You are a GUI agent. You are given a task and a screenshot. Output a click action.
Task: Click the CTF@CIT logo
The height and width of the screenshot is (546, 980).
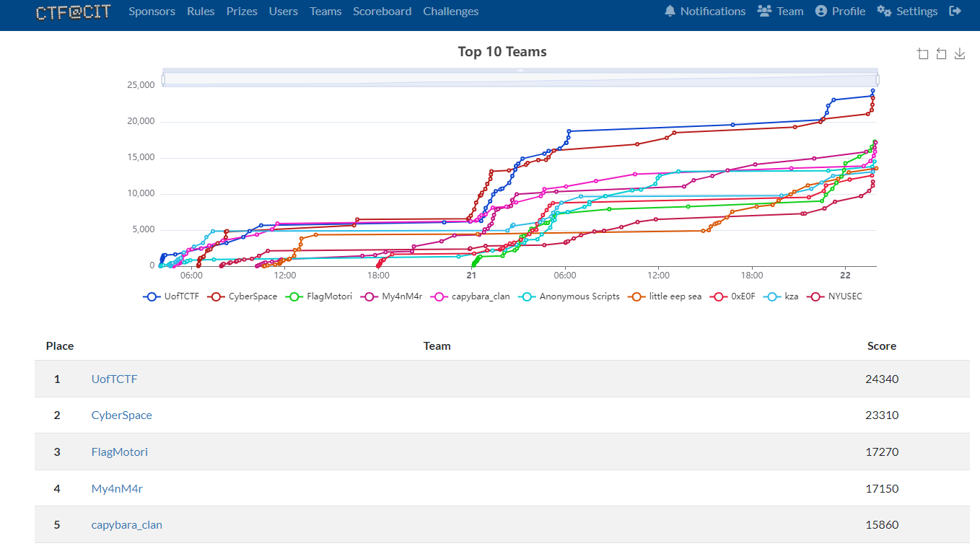(x=74, y=12)
